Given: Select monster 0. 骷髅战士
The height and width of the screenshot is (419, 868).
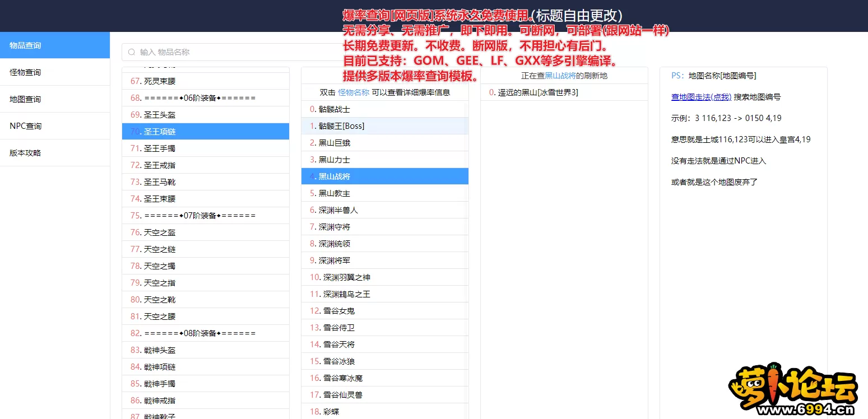Looking at the screenshot, I should tap(385, 109).
